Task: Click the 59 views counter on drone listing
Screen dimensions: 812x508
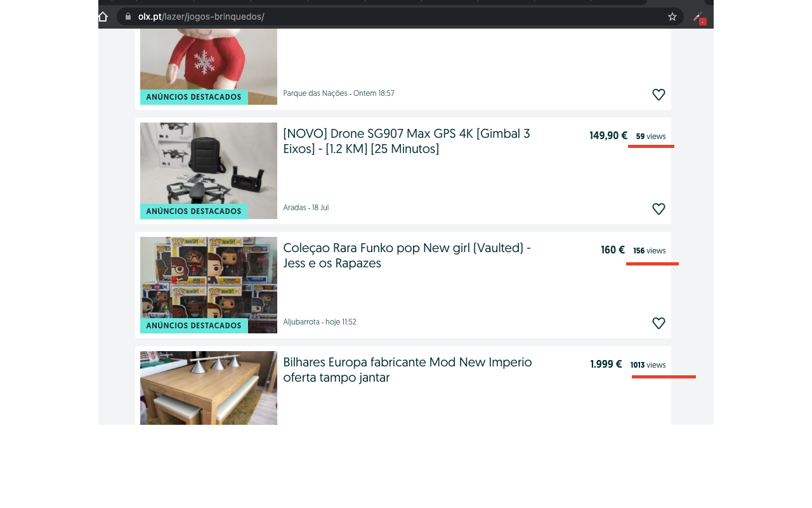Action: (x=651, y=136)
